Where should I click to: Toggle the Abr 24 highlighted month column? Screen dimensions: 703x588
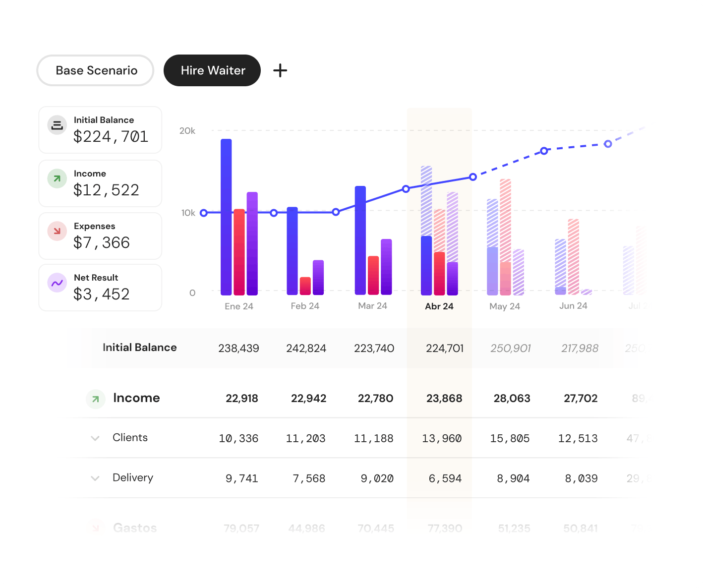pos(439,306)
